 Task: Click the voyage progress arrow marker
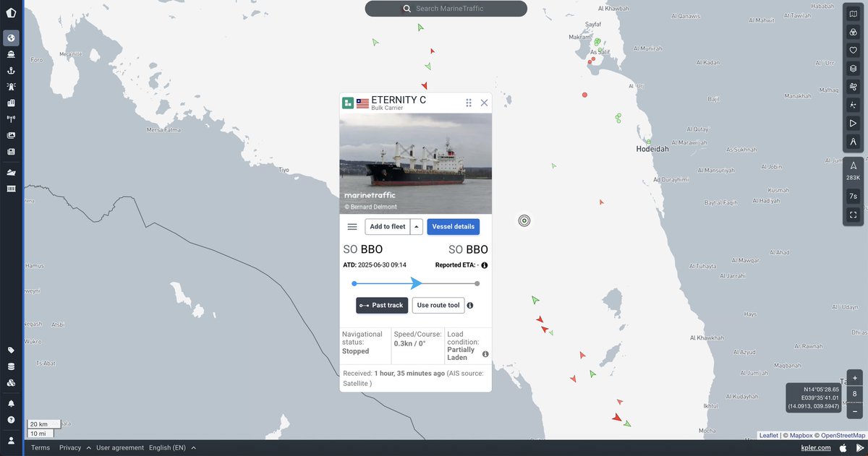[417, 283]
